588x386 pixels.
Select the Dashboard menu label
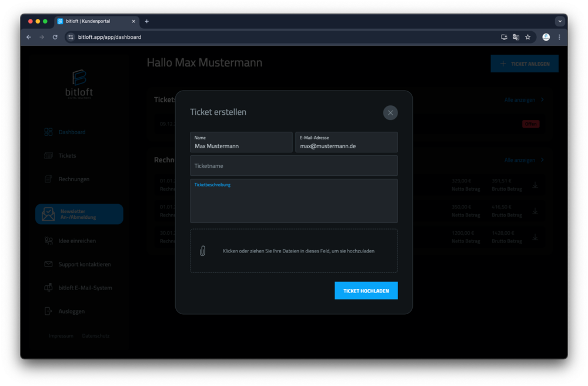click(72, 132)
